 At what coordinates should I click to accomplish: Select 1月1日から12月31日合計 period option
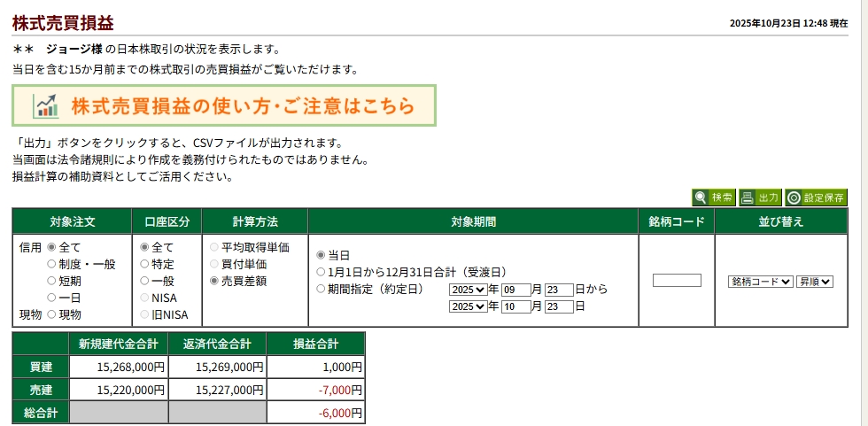pyautogui.click(x=322, y=272)
